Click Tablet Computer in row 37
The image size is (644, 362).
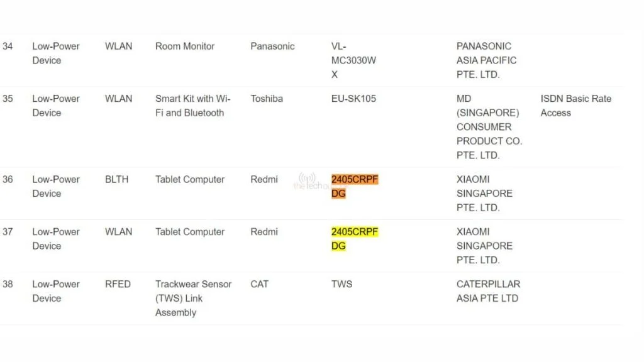point(190,232)
